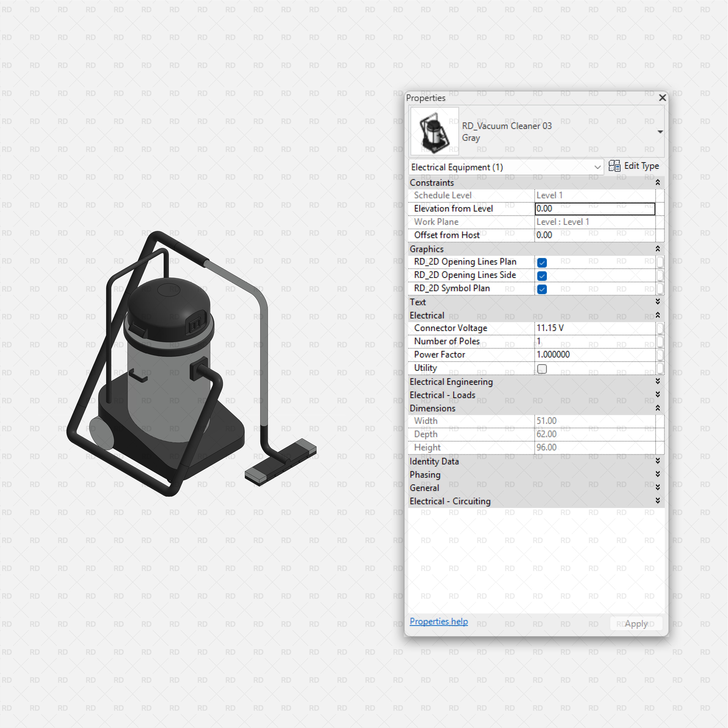Collapse the Constraints section

coord(657,182)
